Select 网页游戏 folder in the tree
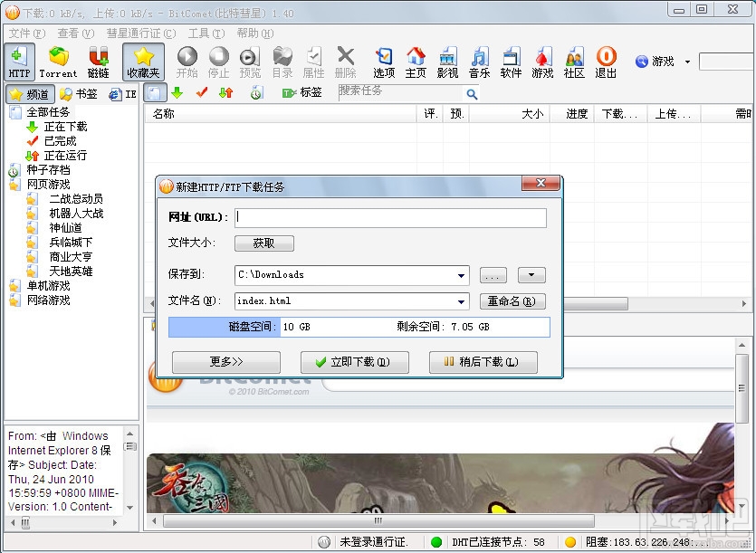 (x=48, y=185)
